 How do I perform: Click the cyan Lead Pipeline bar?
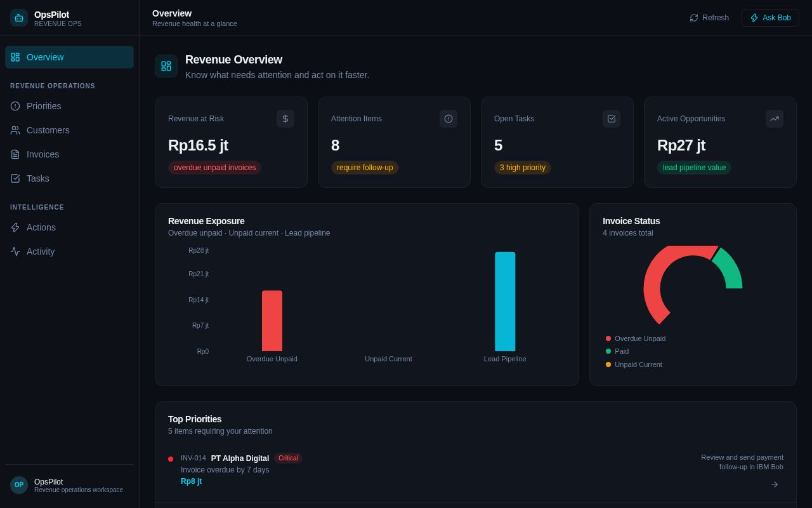pos(505,302)
